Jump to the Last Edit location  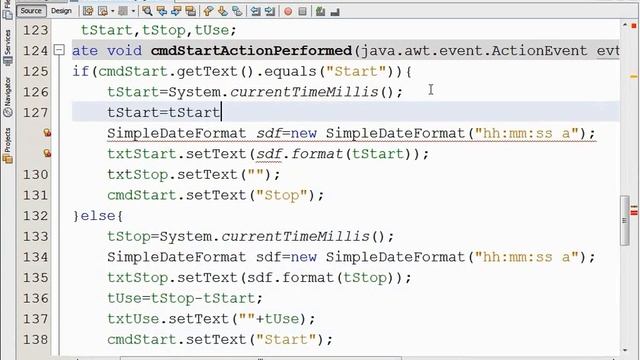tap(88, 11)
